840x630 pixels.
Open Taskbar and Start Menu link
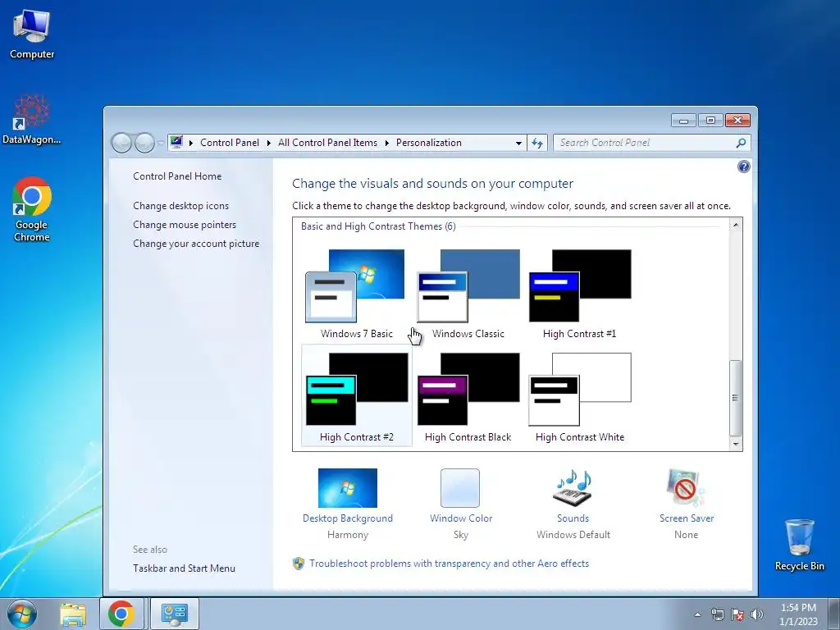click(184, 568)
